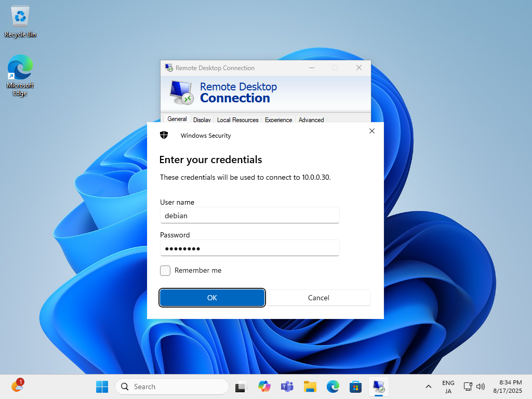Open the Microsoft Edge desktop shortcut
This screenshot has height=399, width=532.
[x=20, y=70]
